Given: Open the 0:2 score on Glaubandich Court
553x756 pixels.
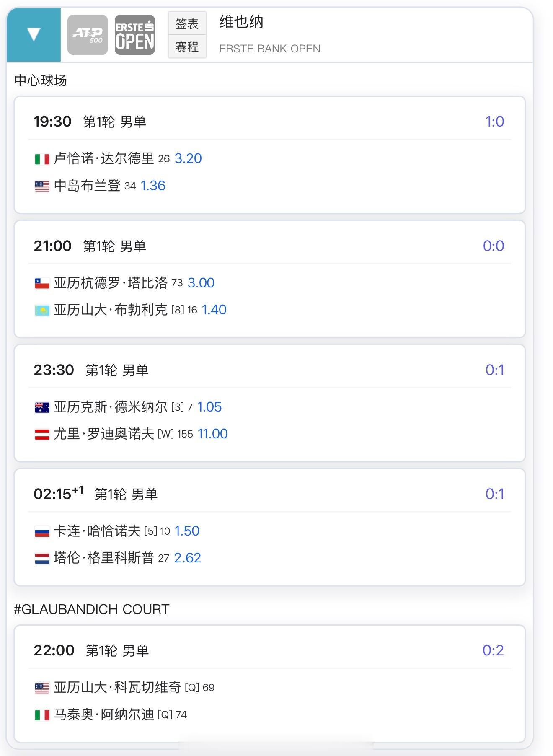Looking at the screenshot, I should coord(493,650).
